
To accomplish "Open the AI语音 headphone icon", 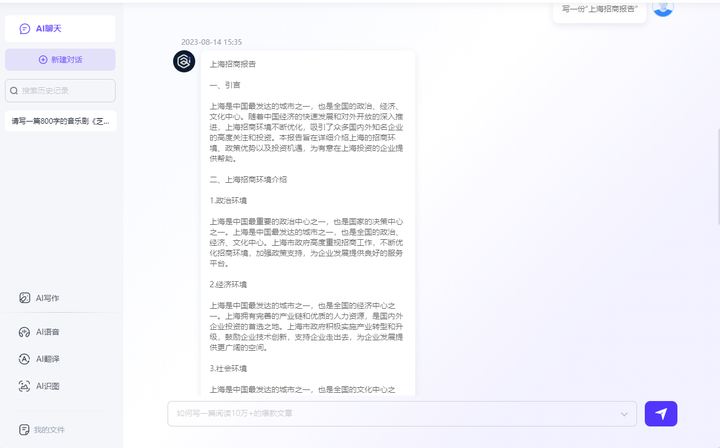I will 25,332.
